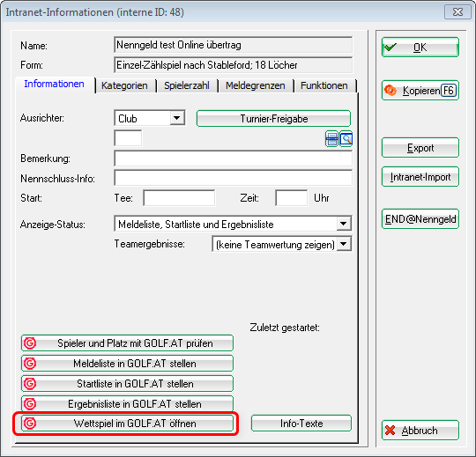Click Spieler und Platz mit GOLF.AT prüfen
Screen dimensions: 476x457
(x=127, y=343)
